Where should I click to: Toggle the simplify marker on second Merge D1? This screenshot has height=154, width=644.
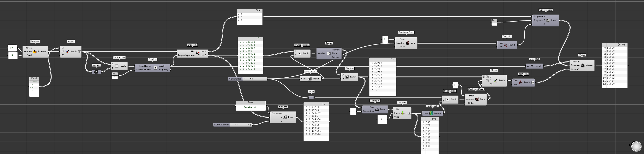tap(487, 77)
